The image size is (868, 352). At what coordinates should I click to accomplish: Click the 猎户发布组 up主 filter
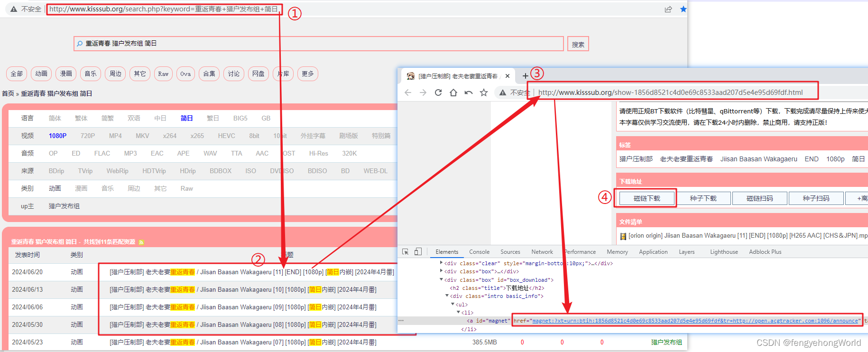[64, 206]
